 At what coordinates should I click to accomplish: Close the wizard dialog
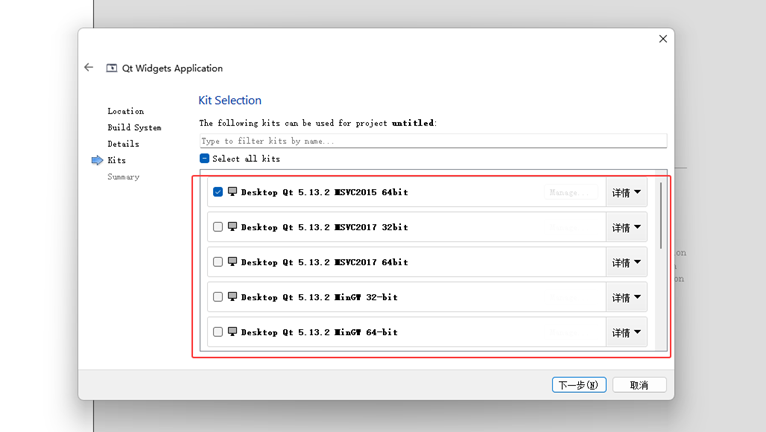pyautogui.click(x=662, y=39)
